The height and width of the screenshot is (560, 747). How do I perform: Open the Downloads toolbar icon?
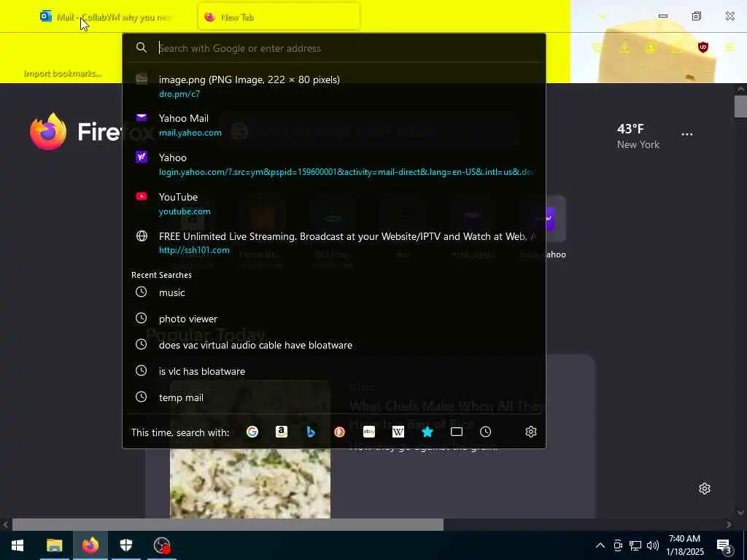click(x=624, y=47)
